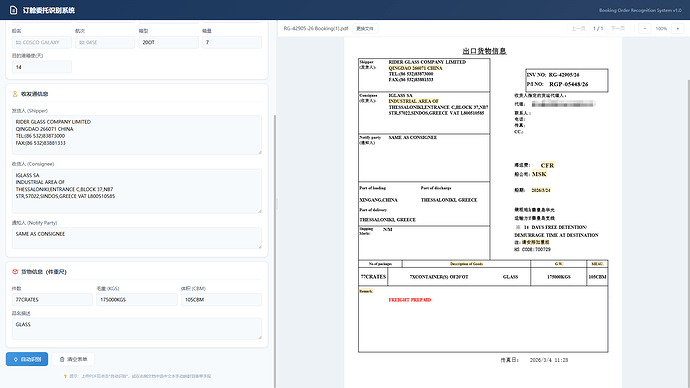
Task: Focus the voyage field with 045E placeholder
Action: click(105, 42)
